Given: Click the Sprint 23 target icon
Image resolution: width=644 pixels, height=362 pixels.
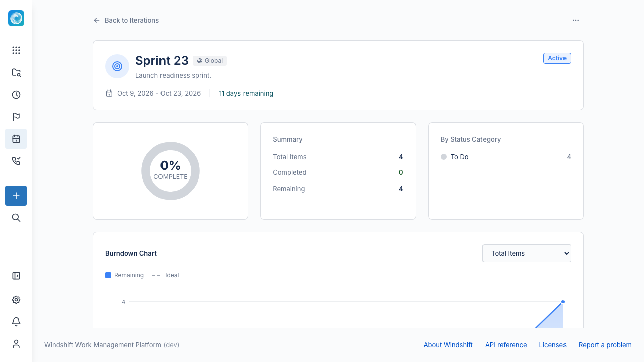Looking at the screenshot, I should (x=117, y=66).
